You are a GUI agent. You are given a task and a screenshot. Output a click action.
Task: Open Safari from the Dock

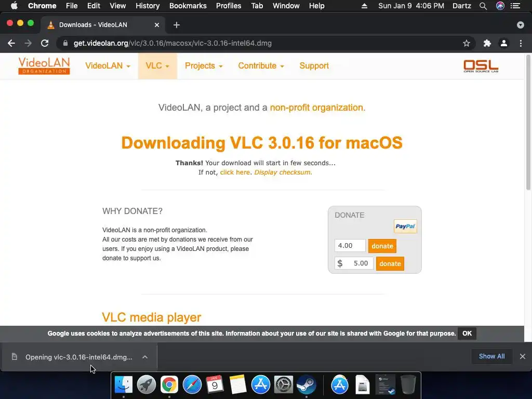click(192, 385)
